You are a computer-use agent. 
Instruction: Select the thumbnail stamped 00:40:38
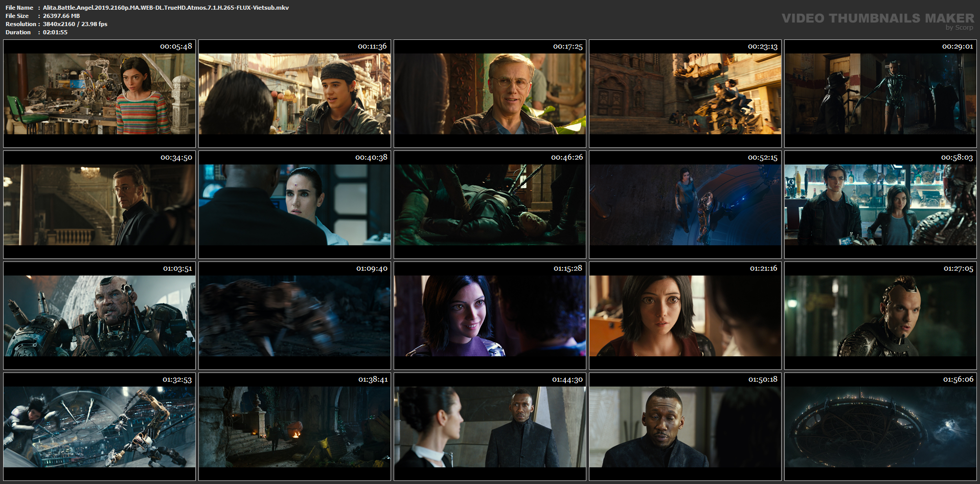point(294,205)
